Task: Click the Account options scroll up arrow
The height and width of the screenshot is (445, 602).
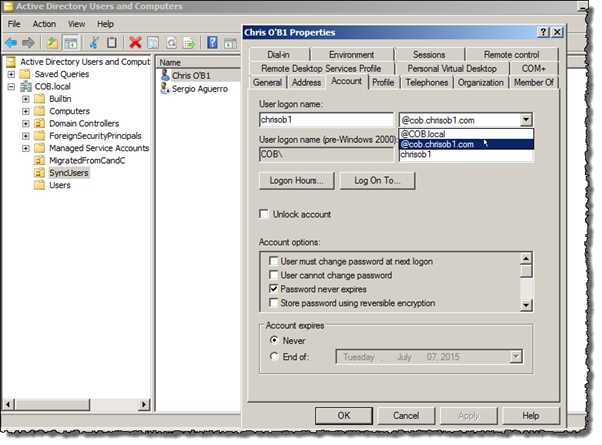Action: pyautogui.click(x=526, y=258)
